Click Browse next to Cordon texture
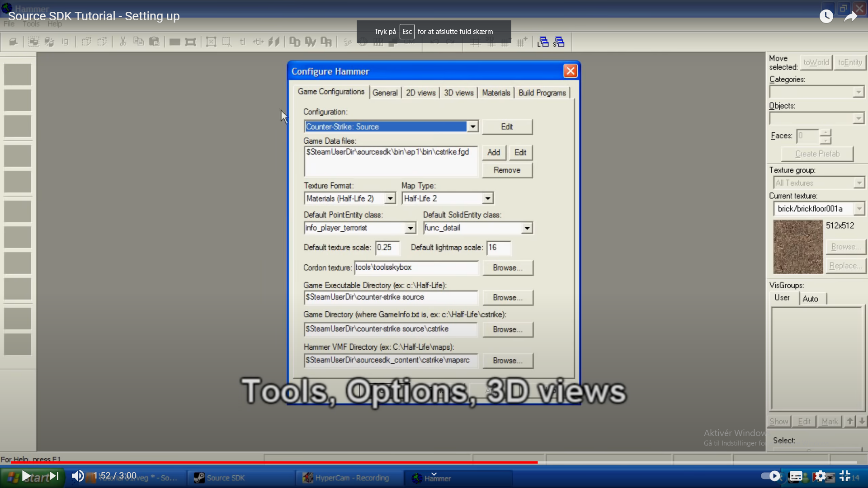Viewport: 868px width, 488px height. pyautogui.click(x=507, y=267)
